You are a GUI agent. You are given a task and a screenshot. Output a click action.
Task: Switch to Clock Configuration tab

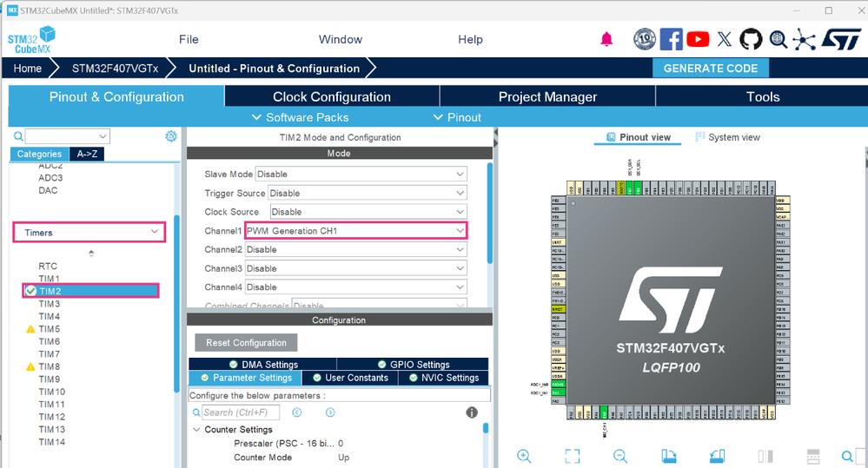[x=332, y=96]
